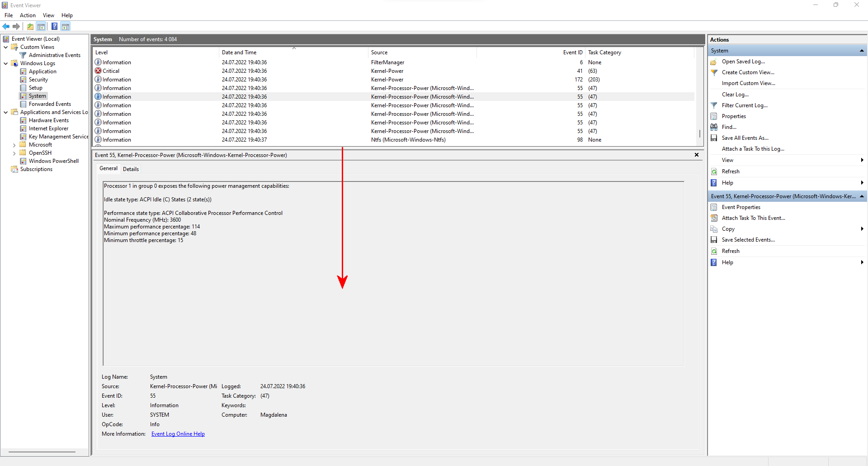Click Attach a Task To this Log...
This screenshot has height=466, width=868.
point(753,149)
